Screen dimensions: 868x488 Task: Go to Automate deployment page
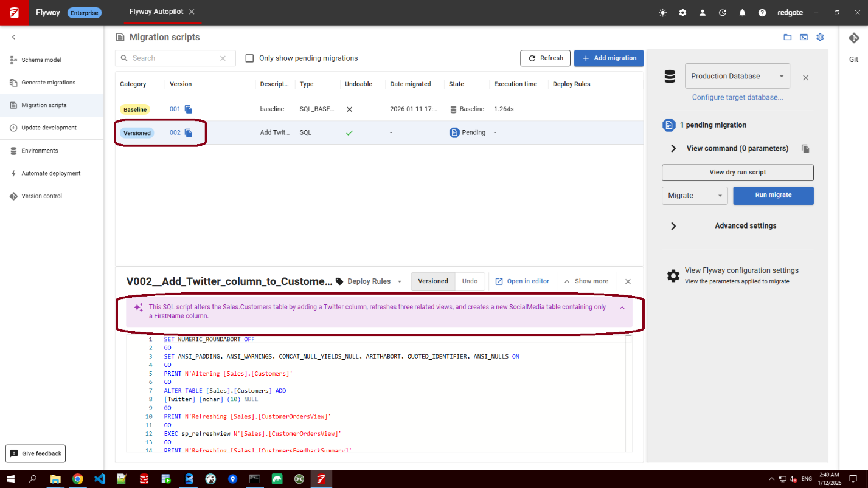(51, 173)
